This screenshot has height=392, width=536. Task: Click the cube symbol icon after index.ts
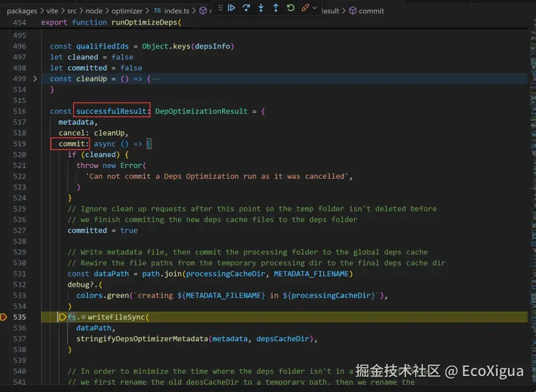(203, 11)
